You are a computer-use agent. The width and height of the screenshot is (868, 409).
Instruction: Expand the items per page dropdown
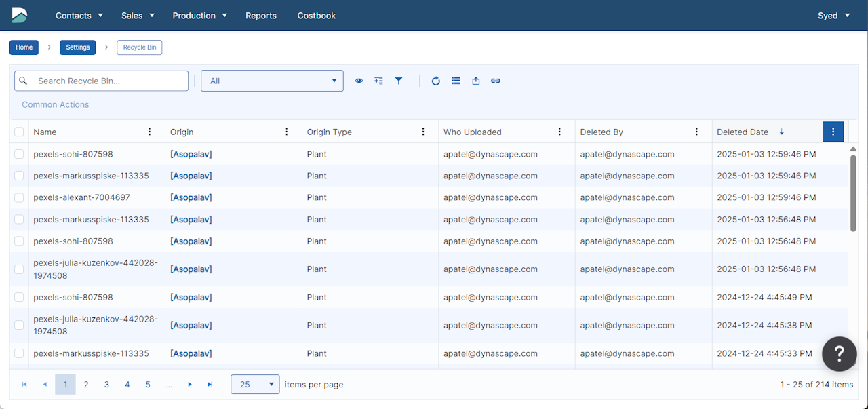coord(255,384)
